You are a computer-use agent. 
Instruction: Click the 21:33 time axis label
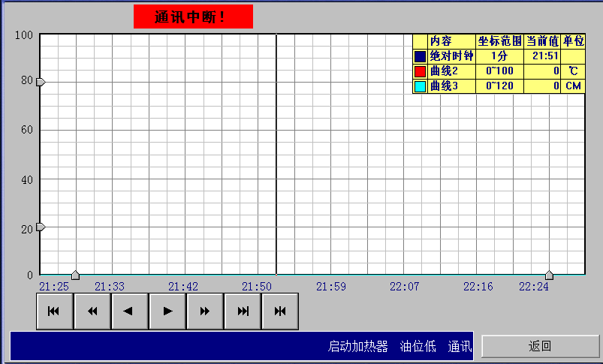pos(110,287)
